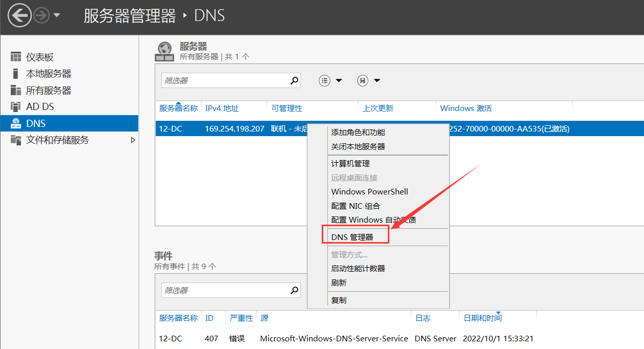Screen dimensions: 644x349
Task: Sort by Windows 激活 column
Action: pos(466,108)
